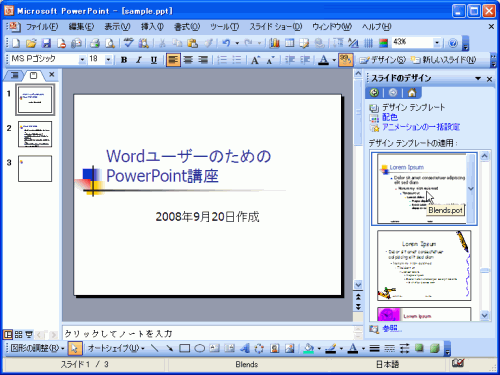The width and height of the screenshot is (500, 375).
Task: Open the zoom percentage dropdown
Action: [x=437, y=43]
